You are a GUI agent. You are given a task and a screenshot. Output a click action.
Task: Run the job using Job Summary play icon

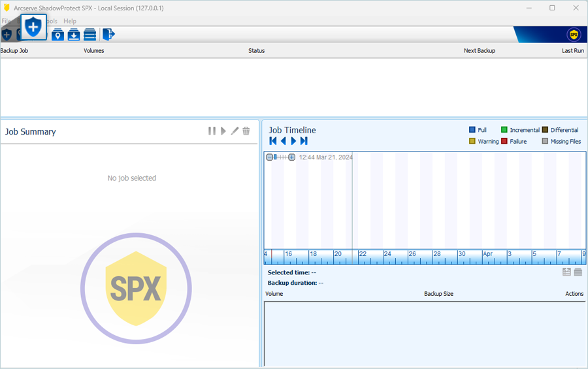point(223,131)
